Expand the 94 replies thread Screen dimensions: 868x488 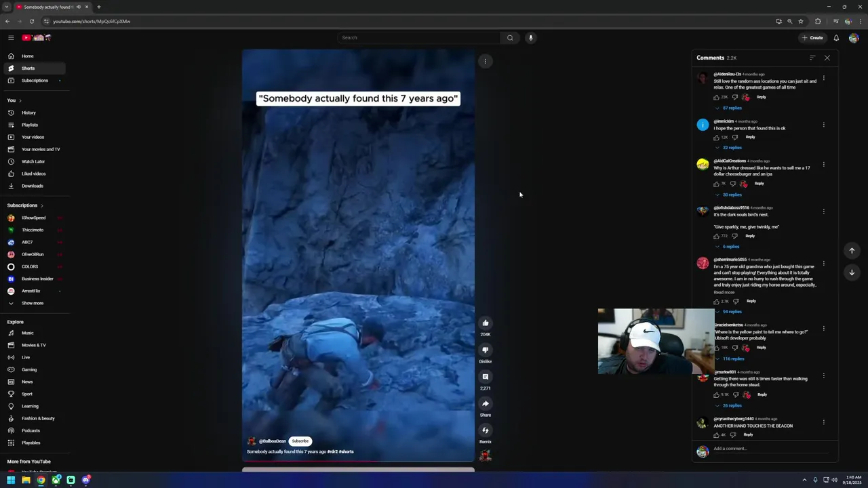729,312
